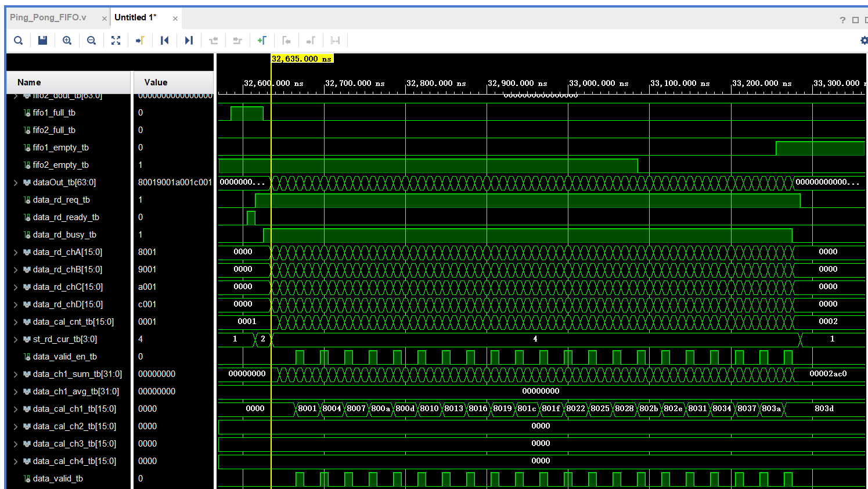Click the Go to cursor icon
This screenshot has width=868, height=489.
(140, 41)
